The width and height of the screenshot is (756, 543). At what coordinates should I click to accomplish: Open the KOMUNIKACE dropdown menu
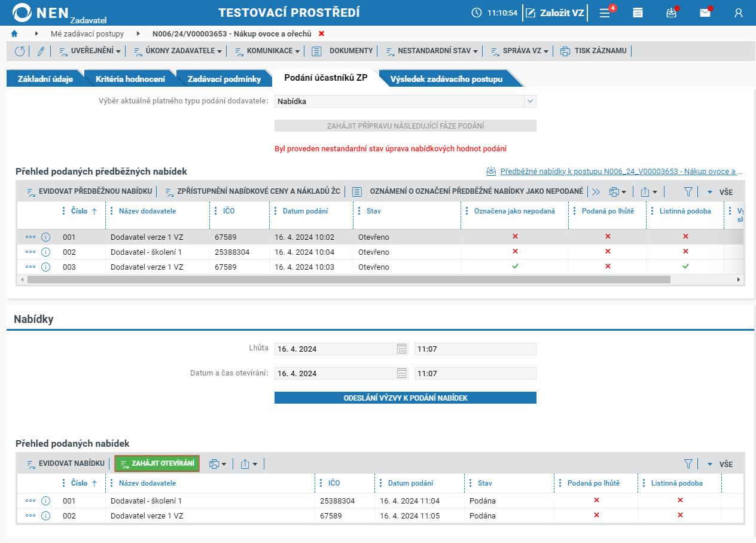point(267,51)
